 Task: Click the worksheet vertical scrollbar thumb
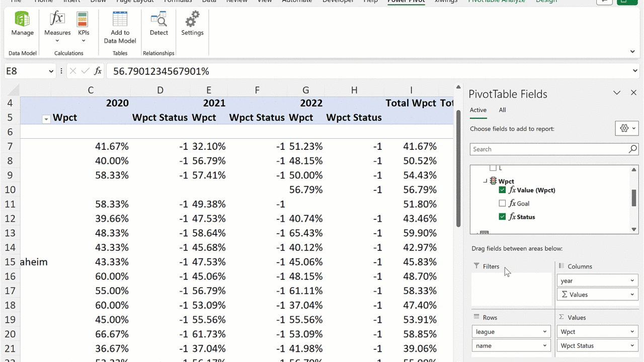pyautogui.click(x=458, y=168)
